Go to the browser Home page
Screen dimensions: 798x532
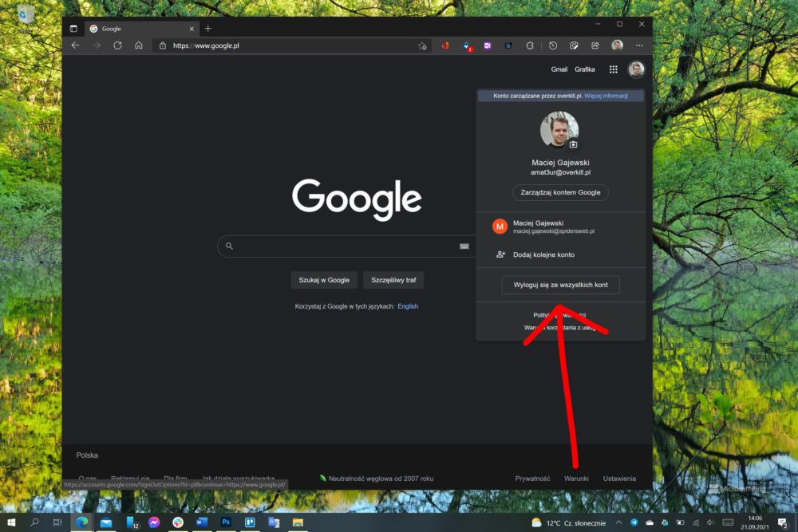(x=138, y=45)
